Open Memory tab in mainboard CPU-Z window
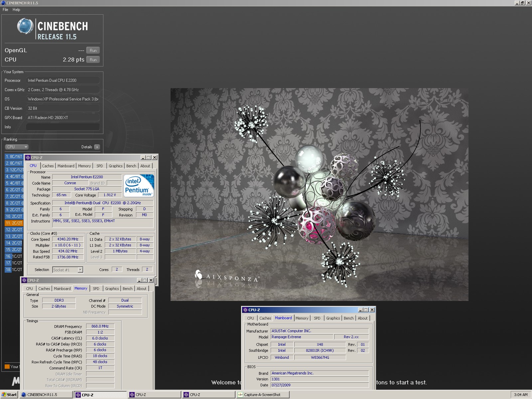The image size is (532, 399). (x=302, y=318)
